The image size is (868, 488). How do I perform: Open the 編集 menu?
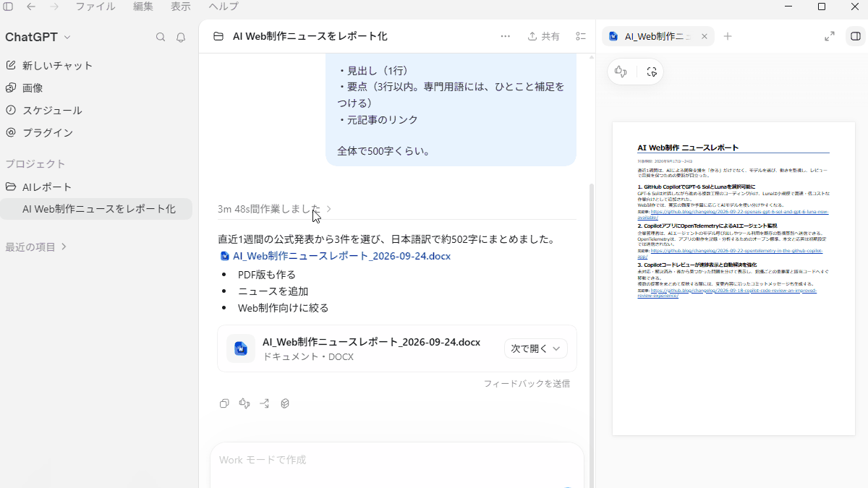coord(143,7)
